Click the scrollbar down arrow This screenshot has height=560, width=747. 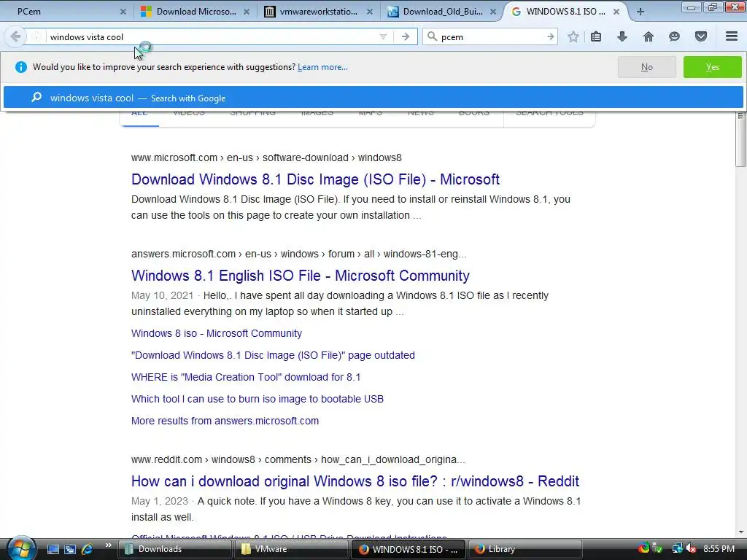coord(741,532)
